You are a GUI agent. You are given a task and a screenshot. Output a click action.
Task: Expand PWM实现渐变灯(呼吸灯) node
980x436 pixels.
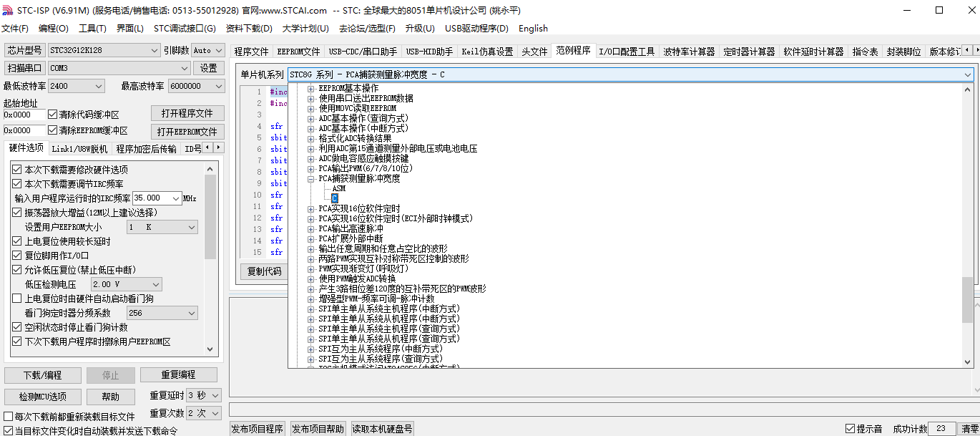point(311,268)
